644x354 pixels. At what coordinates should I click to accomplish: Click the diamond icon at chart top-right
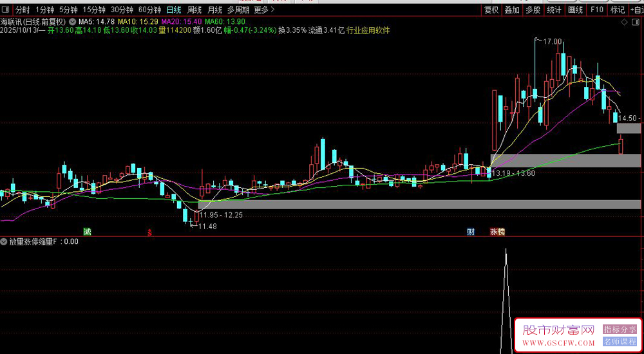pos(624,22)
